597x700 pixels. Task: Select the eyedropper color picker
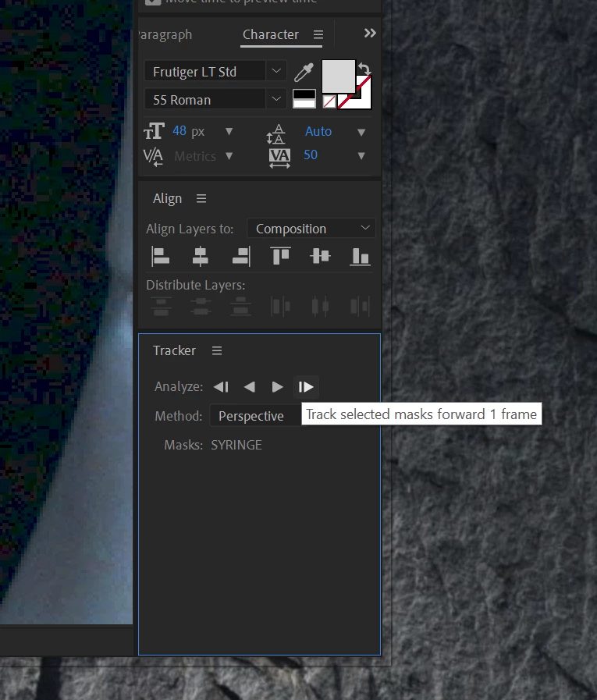[304, 73]
